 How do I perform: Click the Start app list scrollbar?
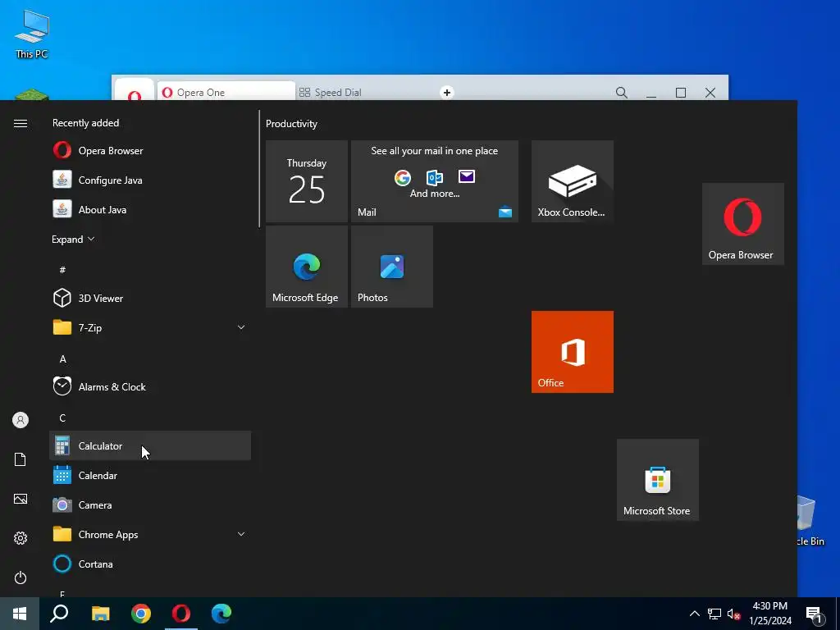(259, 169)
